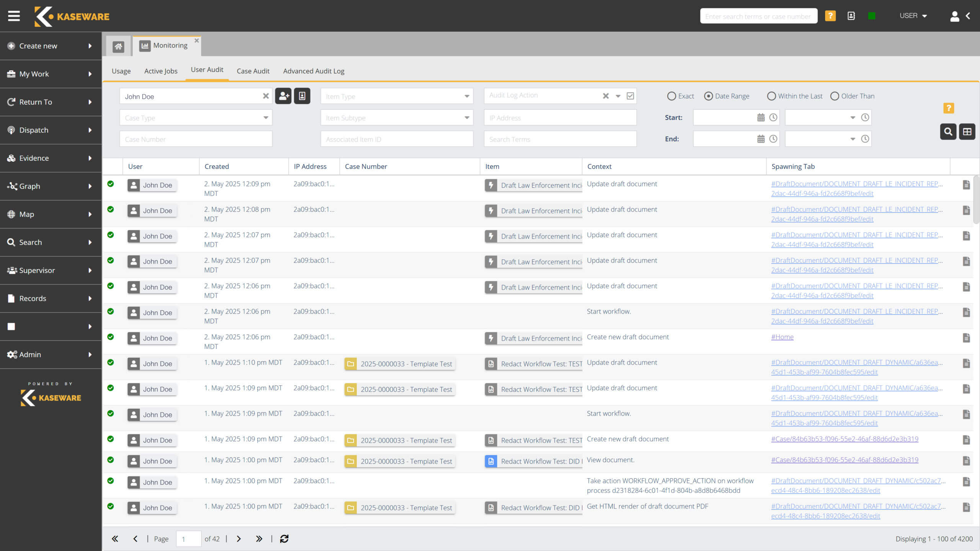Viewport: 980px width, 551px height.
Task: Switch to the Case Audit tab
Action: pyautogui.click(x=253, y=71)
